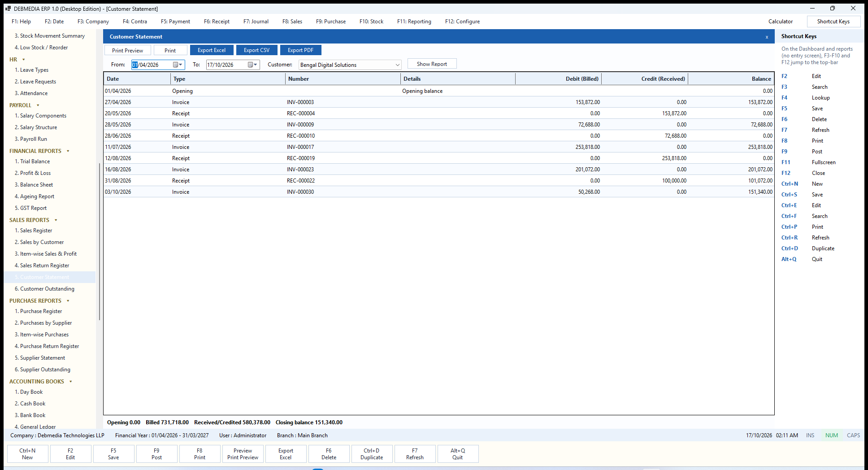Toggle the Shortcut Keys panel button
This screenshot has width=868, height=470.
pos(833,22)
